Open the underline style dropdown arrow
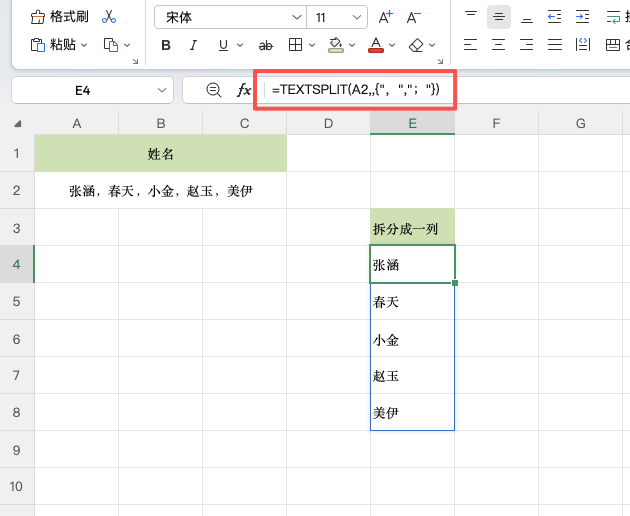 point(240,45)
